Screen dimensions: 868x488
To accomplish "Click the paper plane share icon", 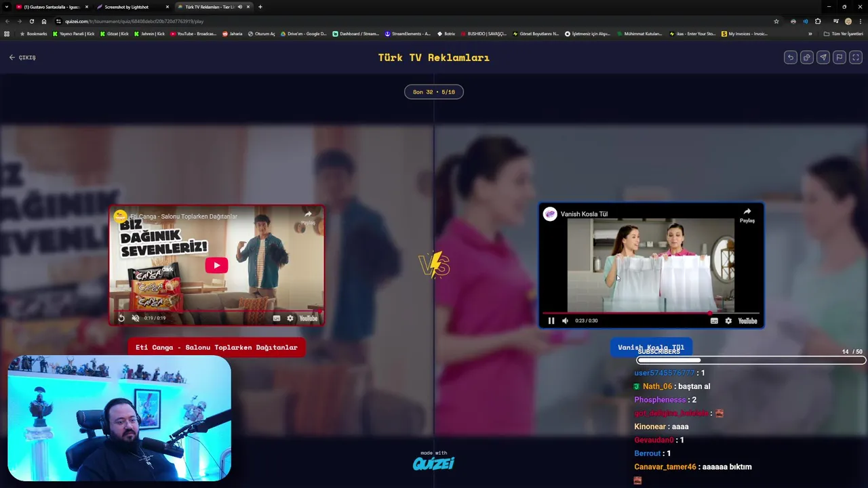I will point(823,58).
